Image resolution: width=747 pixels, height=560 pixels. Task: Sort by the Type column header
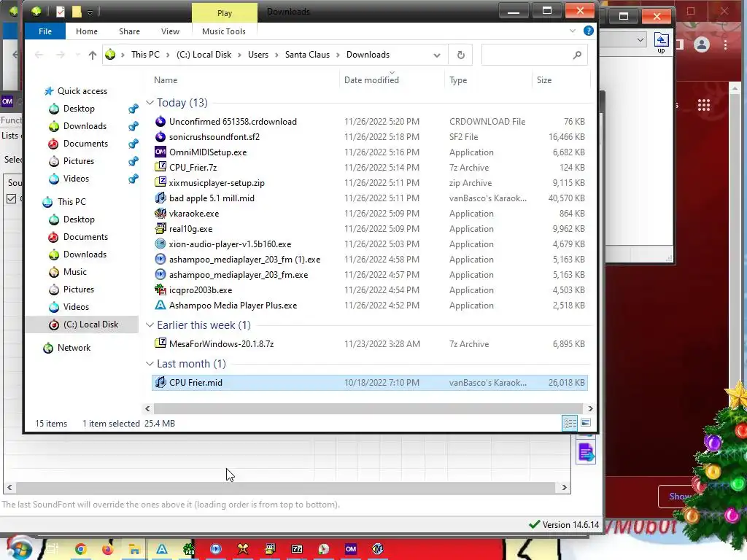pos(458,80)
